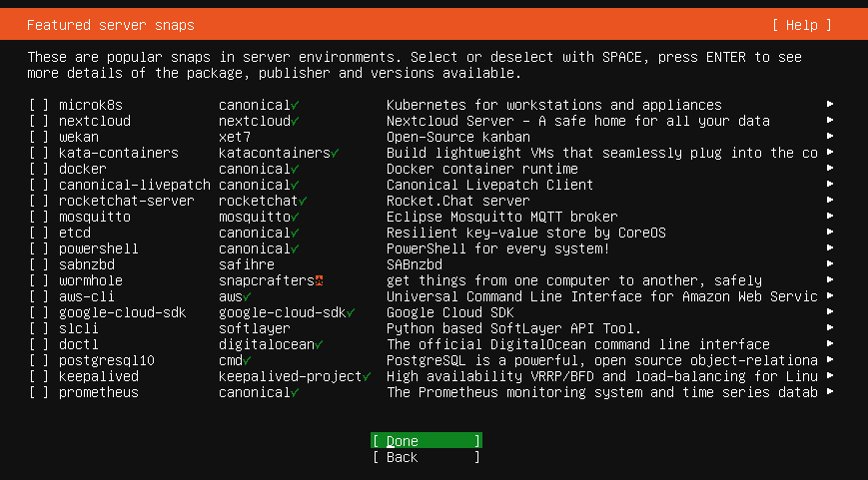This screenshot has height=480, width=868.
Task: Click the checkmark beside the aws publisher
Action: coord(247,296)
